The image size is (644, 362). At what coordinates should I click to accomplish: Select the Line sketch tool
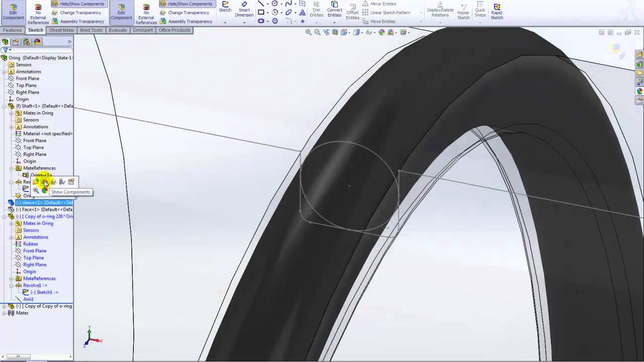(x=261, y=3)
